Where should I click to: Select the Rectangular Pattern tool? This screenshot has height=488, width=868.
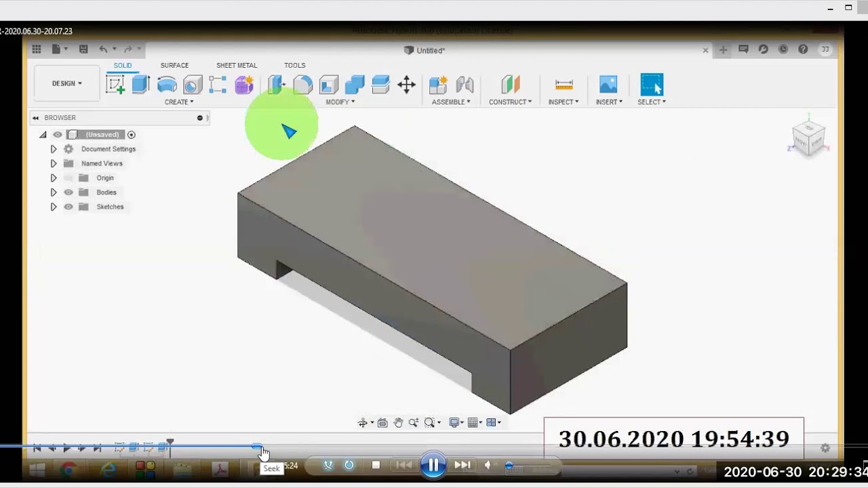tap(218, 85)
